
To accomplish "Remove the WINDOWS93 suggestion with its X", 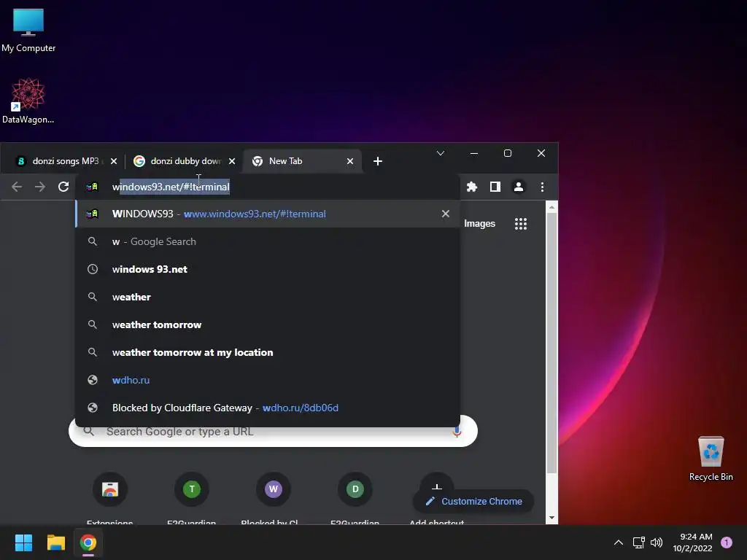I will (x=446, y=214).
